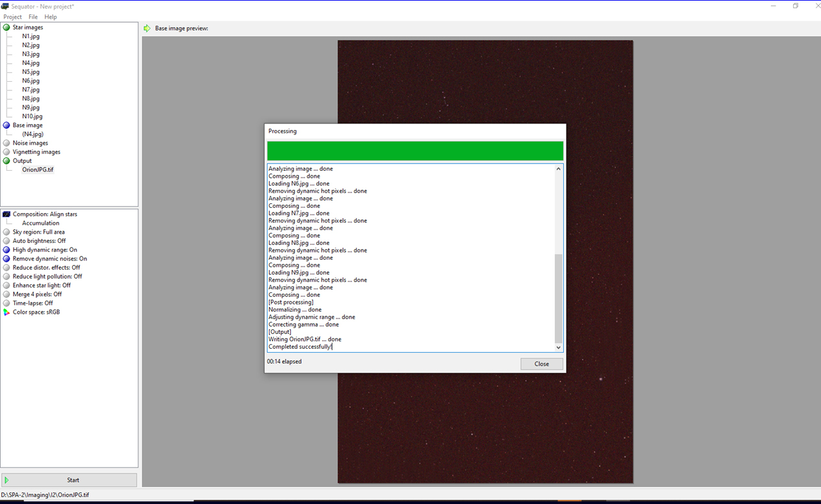Click the Color space sRGB icon
The width and height of the screenshot is (821, 504).
point(6,312)
